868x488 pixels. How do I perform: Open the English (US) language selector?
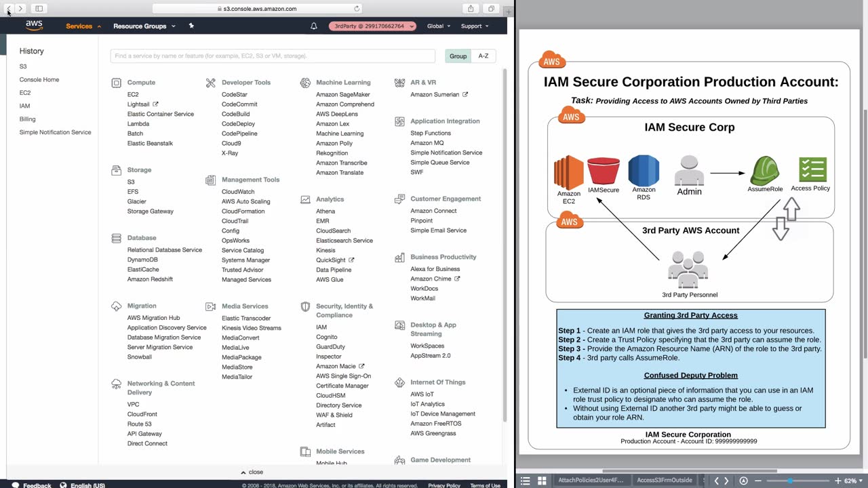pyautogui.click(x=82, y=485)
